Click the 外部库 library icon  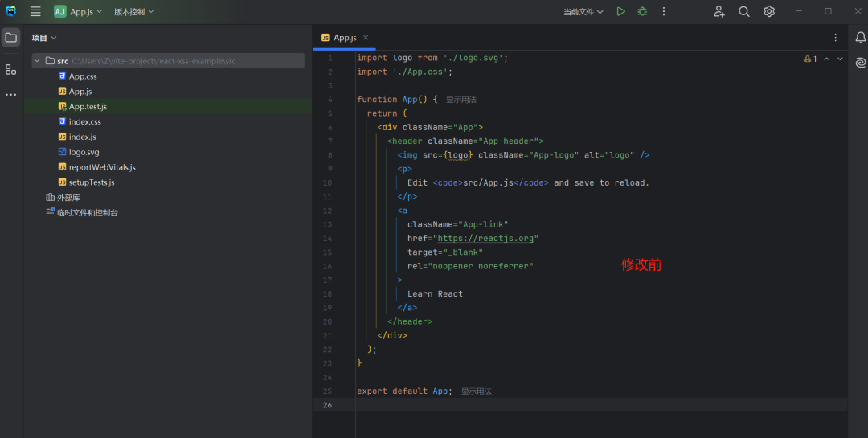(x=50, y=197)
